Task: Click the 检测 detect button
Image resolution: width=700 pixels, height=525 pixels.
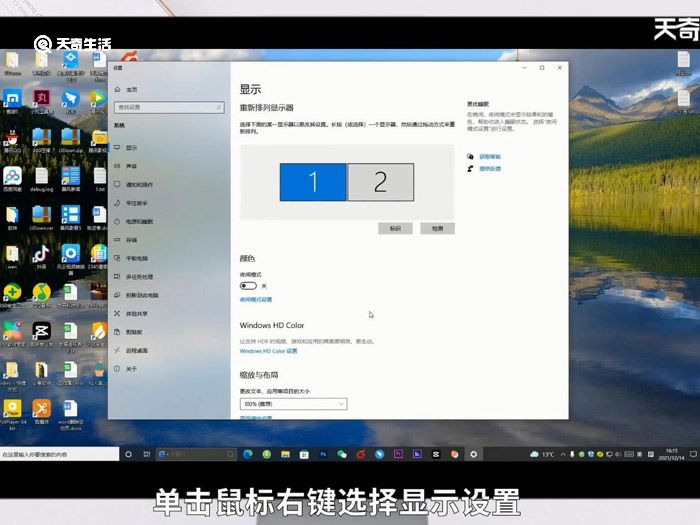Action: coord(437,228)
